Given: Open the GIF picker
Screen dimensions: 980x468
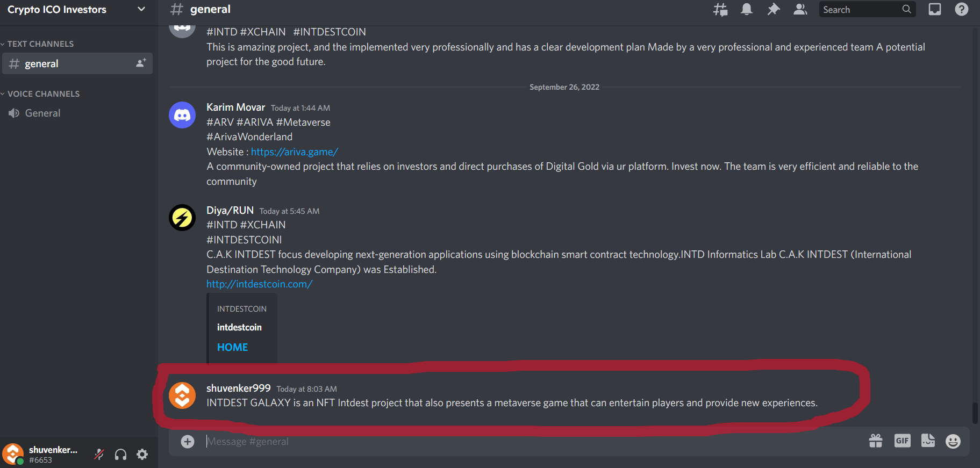Looking at the screenshot, I should click(x=903, y=441).
